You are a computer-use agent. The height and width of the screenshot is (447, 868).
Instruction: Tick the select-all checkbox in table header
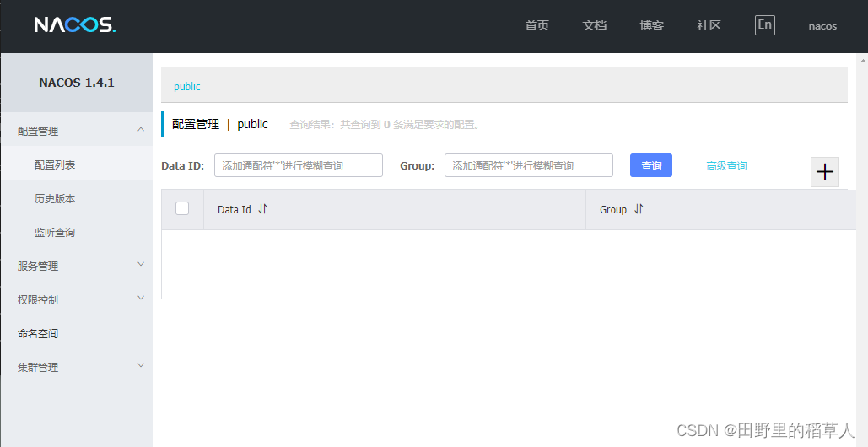[182, 208]
